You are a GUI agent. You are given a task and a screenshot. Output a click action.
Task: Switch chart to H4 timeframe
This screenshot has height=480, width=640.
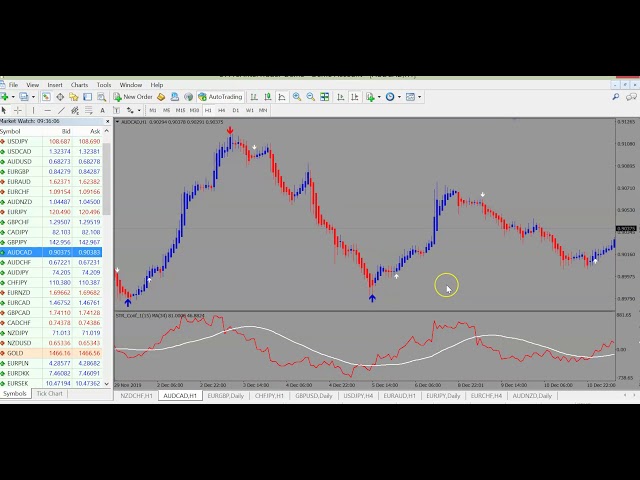222,110
